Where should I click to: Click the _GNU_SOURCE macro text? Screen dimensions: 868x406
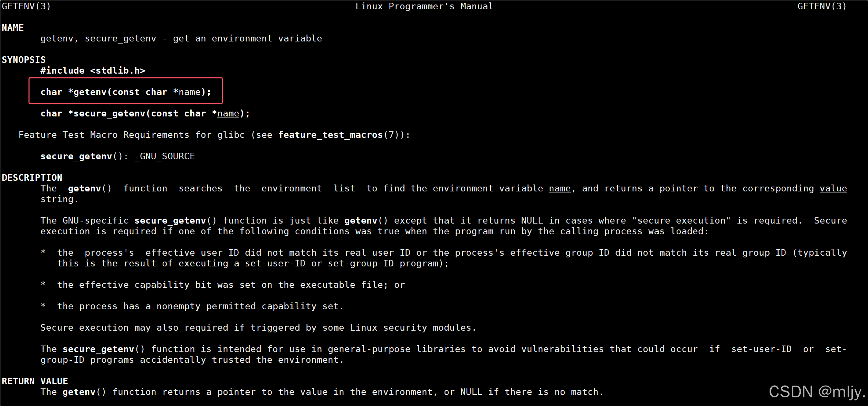click(x=164, y=156)
